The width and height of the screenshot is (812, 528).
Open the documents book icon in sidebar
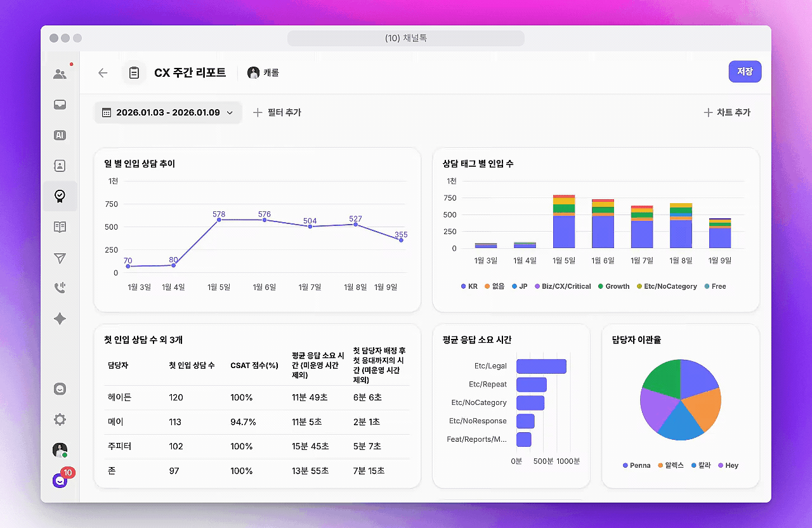[x=60, y=227]
